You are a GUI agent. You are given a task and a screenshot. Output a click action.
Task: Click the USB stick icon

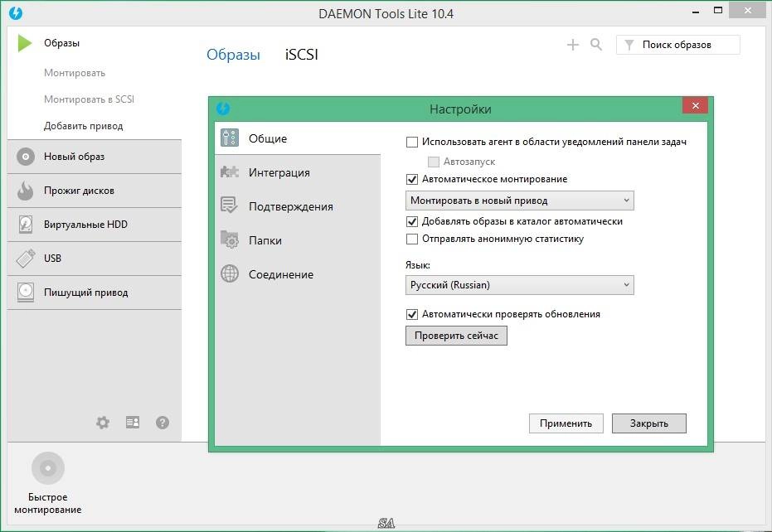pyautogui.click(x=26, y=259)
